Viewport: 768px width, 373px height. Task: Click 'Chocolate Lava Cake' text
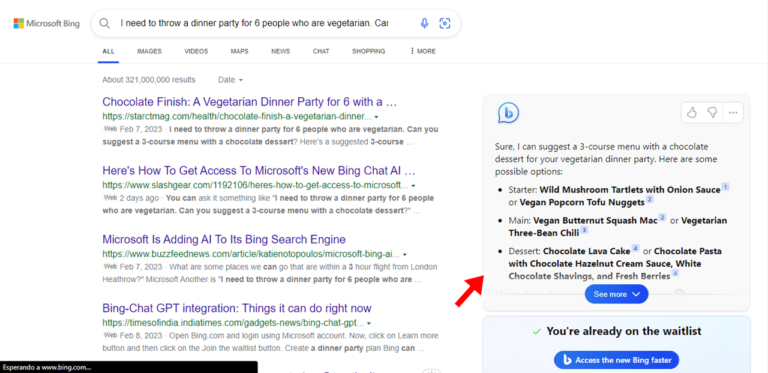tap(587, 252)
